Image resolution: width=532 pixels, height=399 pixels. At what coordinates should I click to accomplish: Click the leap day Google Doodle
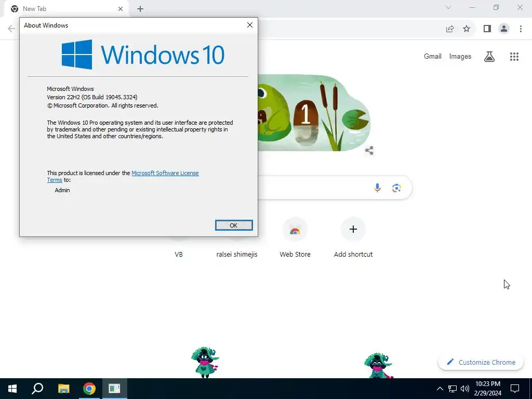tap(314, 113)
